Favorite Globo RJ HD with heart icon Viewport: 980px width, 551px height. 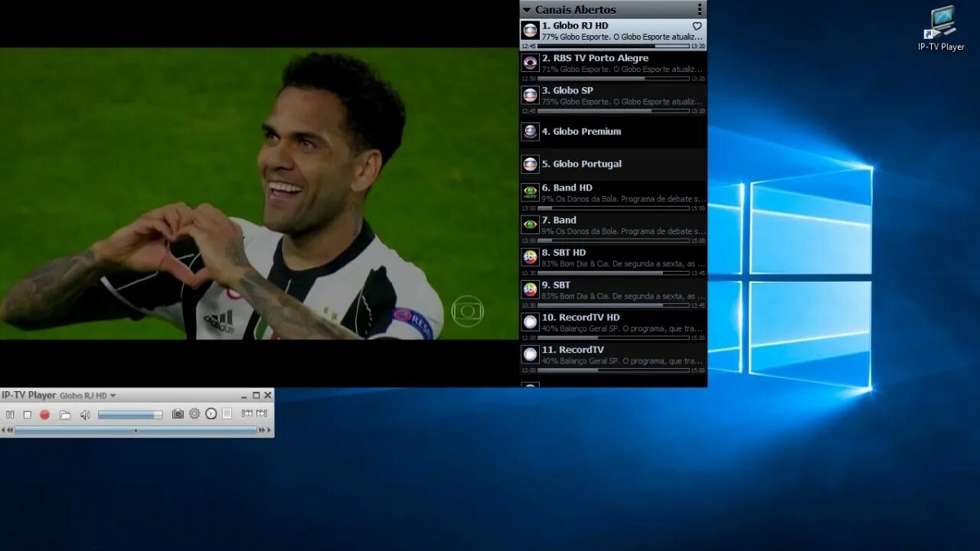coord(697,26)
